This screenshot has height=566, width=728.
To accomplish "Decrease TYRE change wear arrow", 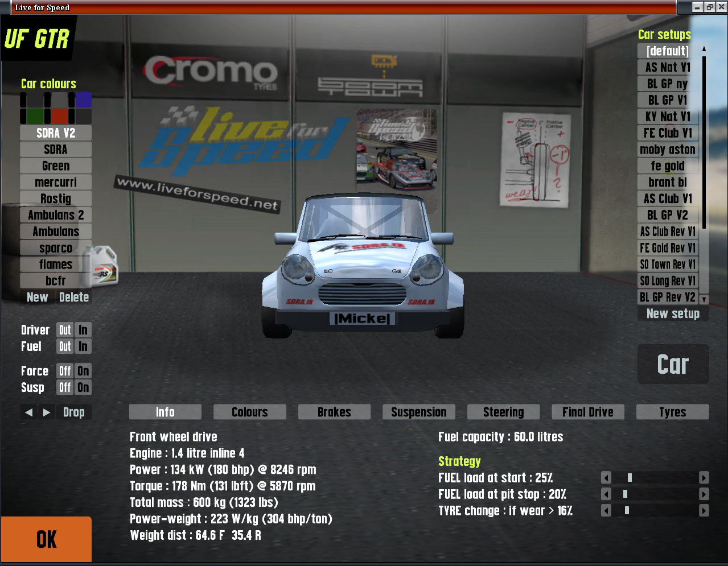I will click(606, 511).
